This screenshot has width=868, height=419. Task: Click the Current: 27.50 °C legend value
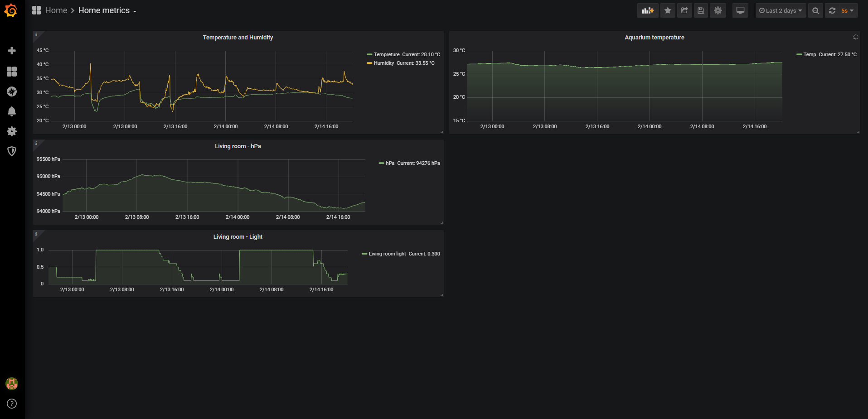838,54
